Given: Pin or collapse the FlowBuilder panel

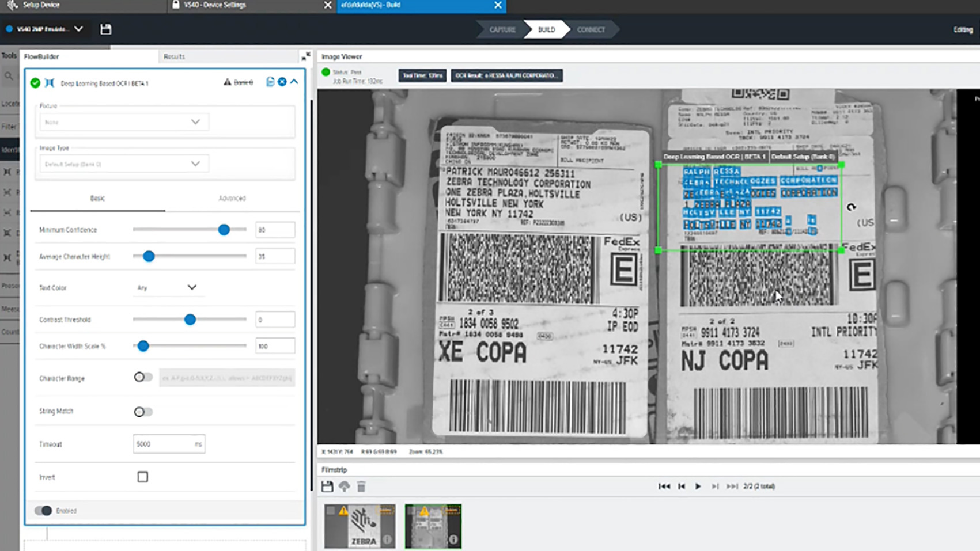Looking at the screenshot, I should pos(305,56).
